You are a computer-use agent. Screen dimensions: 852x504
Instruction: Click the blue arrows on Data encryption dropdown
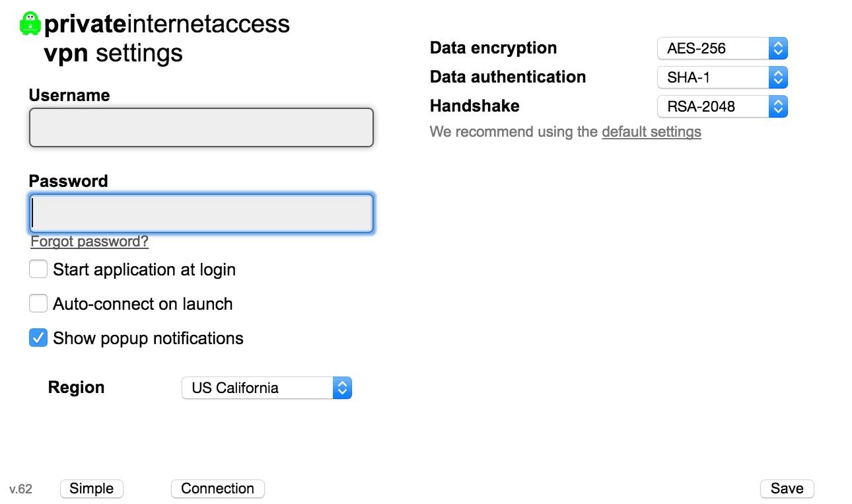(x=778, y=48)
